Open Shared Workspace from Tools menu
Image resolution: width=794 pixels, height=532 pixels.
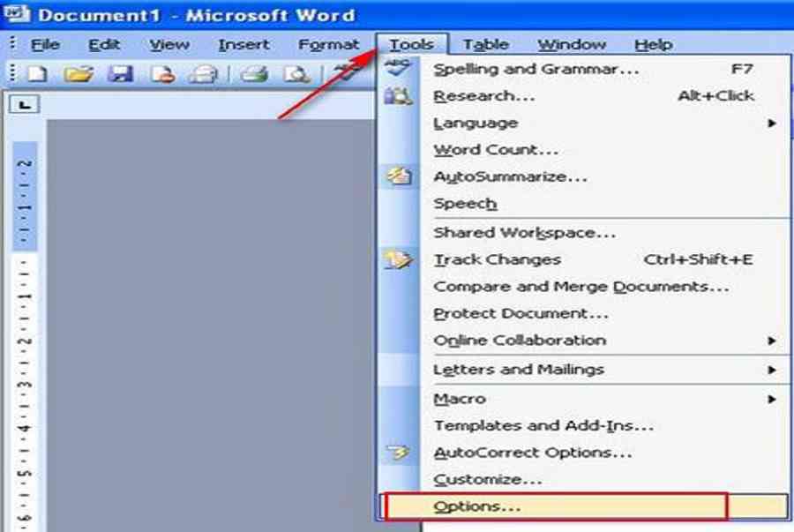click(584, 233)
